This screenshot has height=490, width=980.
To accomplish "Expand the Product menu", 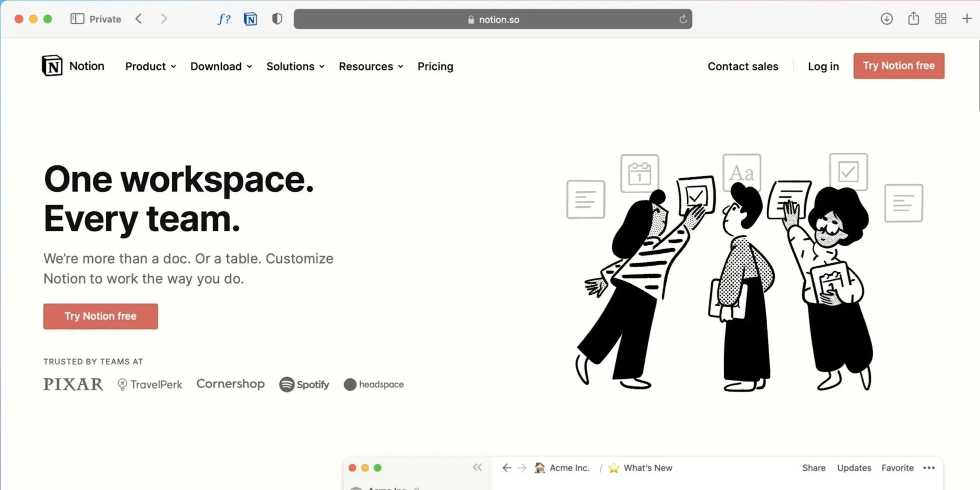I will coord(150,66).
